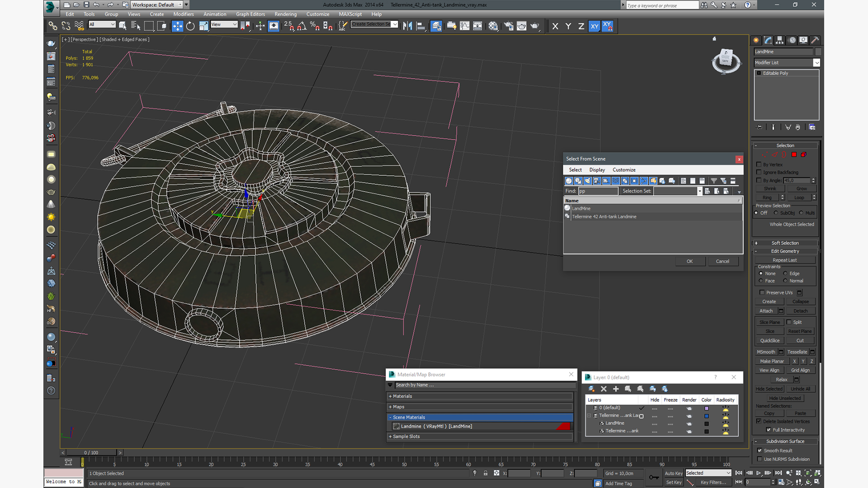
Task: Select the Edge constraint radio button
Action: (785, 273)
